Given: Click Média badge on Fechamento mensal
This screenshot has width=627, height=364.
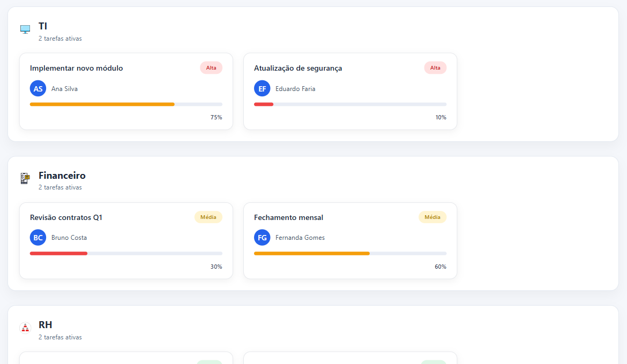Looking at the screenshot, I should (x=432, y=217).
